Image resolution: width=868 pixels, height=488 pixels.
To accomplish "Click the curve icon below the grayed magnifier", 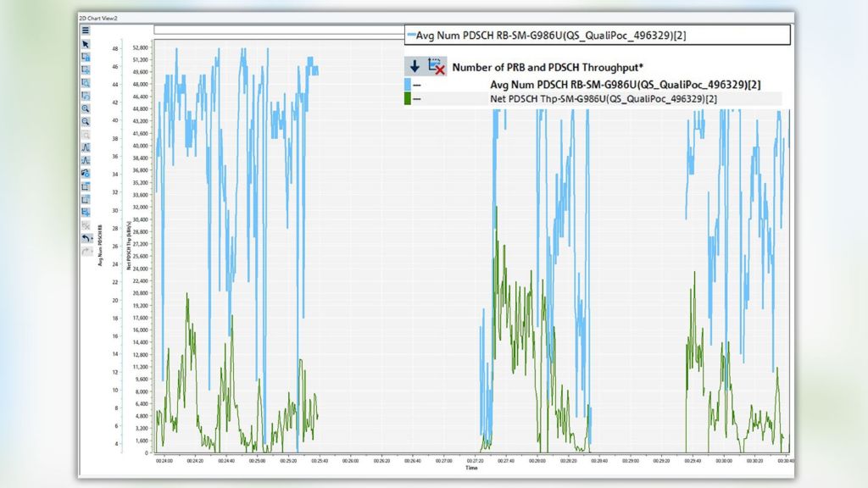I will pyautogui.click(x=86, y=147).
